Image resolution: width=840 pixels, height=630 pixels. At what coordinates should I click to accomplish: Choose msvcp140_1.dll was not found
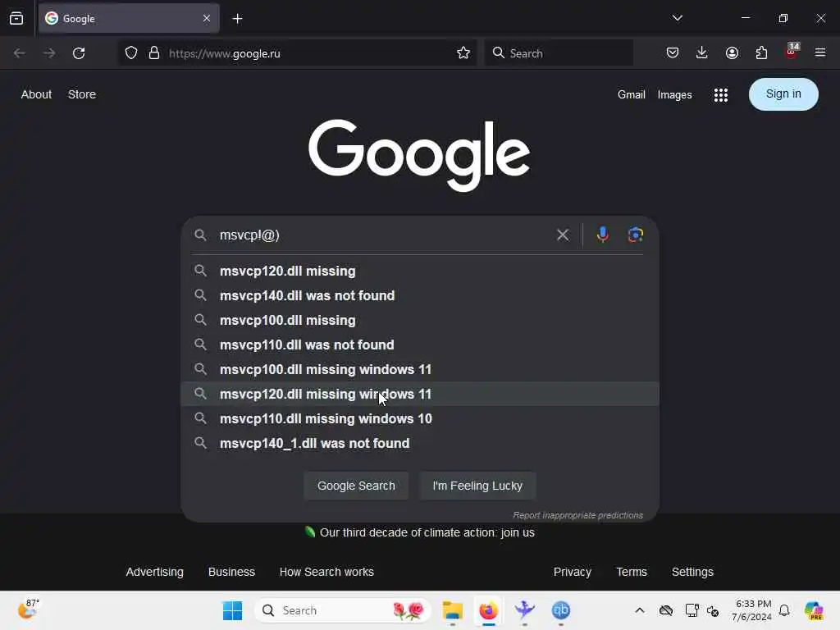coord(420,444)
